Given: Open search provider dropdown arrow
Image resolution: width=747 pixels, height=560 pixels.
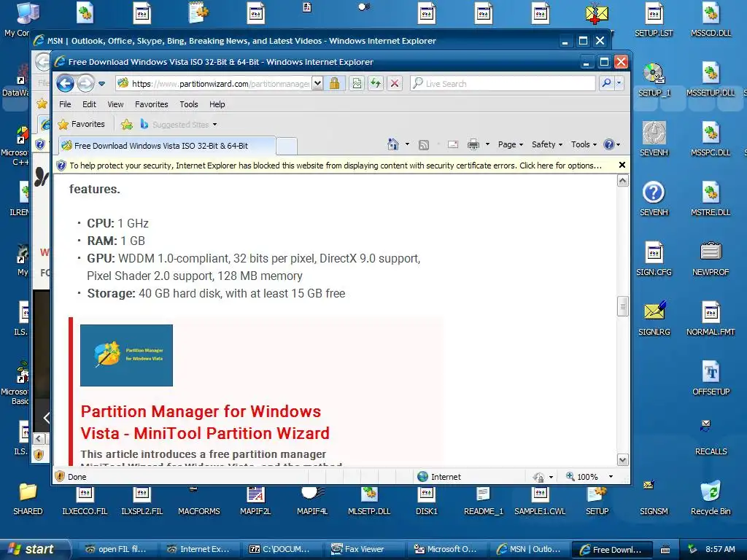Looking at the screenshot, I should click(x=619, y=83).
